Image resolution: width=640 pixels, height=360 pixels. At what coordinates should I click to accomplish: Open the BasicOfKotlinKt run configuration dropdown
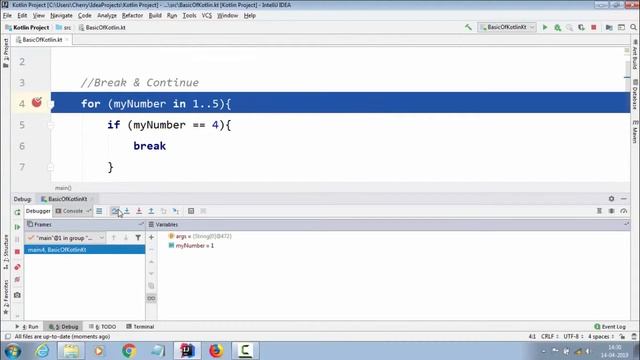click(507, 27)
